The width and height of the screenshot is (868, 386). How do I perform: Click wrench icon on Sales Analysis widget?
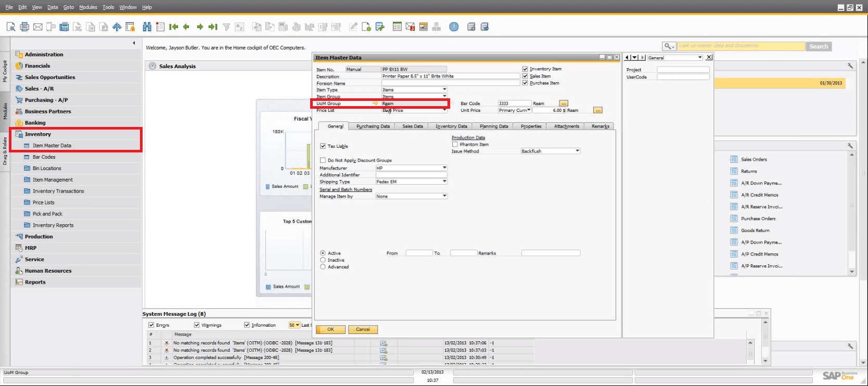point(850,66)
